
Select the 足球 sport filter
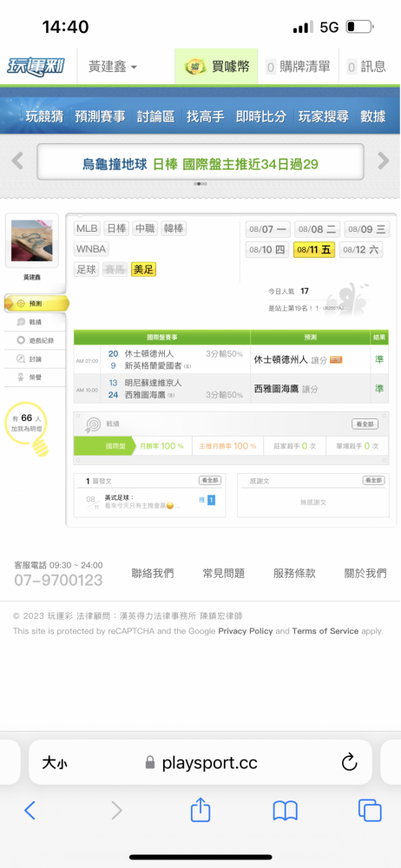[x=85, y=270]
